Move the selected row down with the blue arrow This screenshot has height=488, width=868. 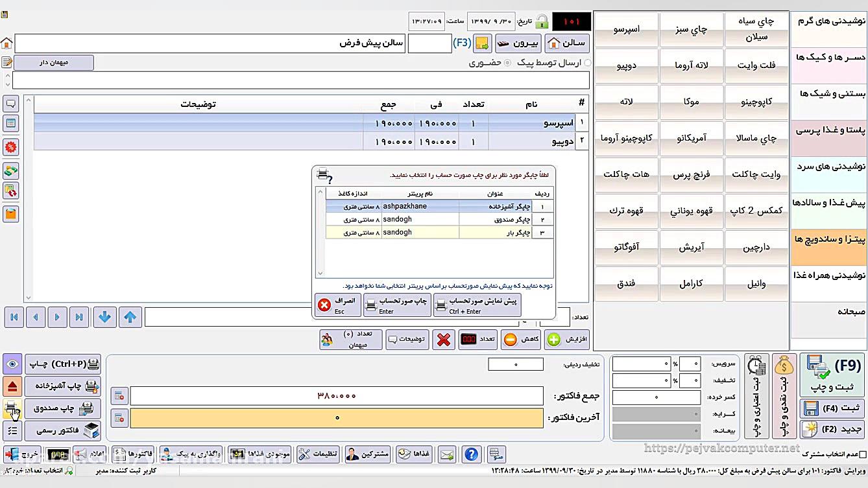pyautogui.click(x=104, y=318)
